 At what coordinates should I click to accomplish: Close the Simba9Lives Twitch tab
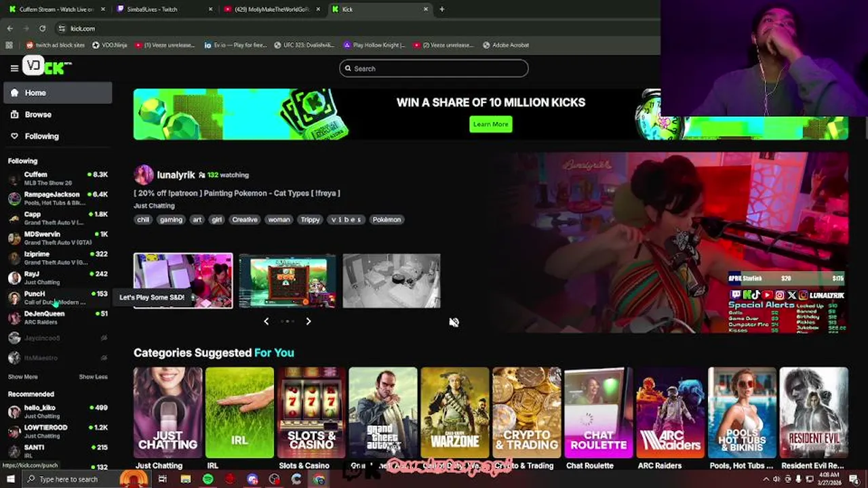point(210,9)
